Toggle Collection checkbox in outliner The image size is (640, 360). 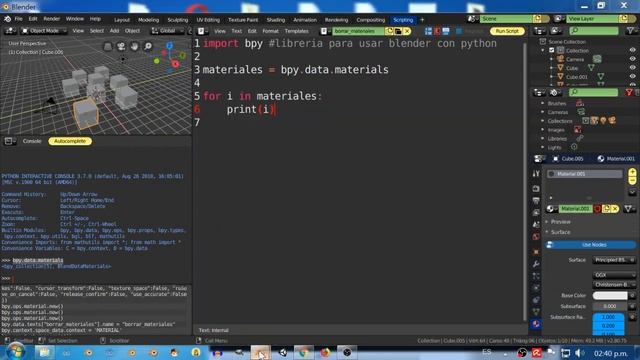(x=551, y=50)
